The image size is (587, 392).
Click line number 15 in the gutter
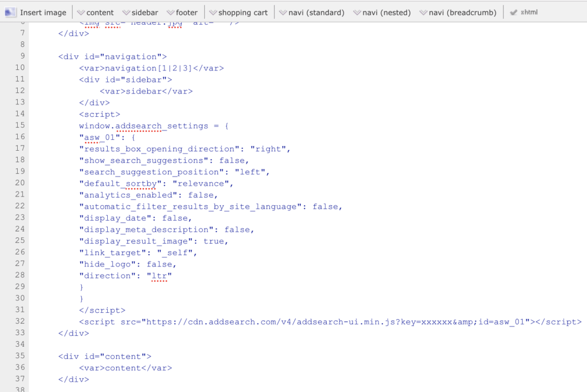coord(20,126)
